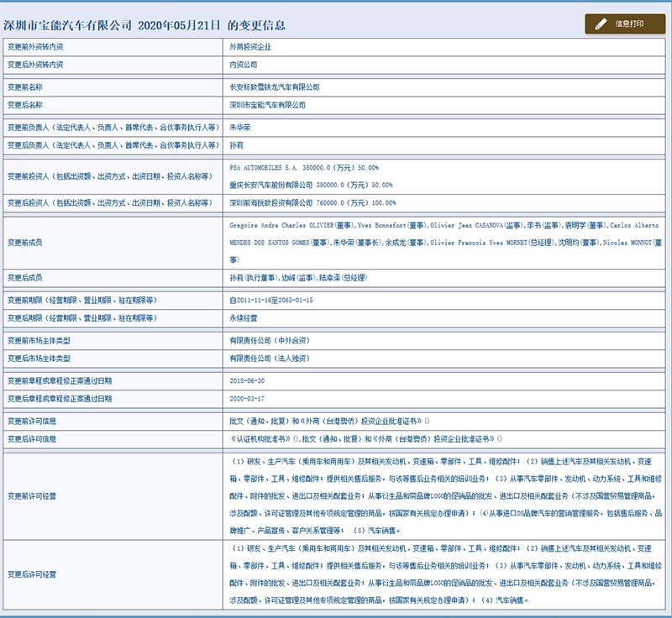Viewport: 672px width, 618px height.
Task: Select label 变更前许可经营
Action: (32, 496)
